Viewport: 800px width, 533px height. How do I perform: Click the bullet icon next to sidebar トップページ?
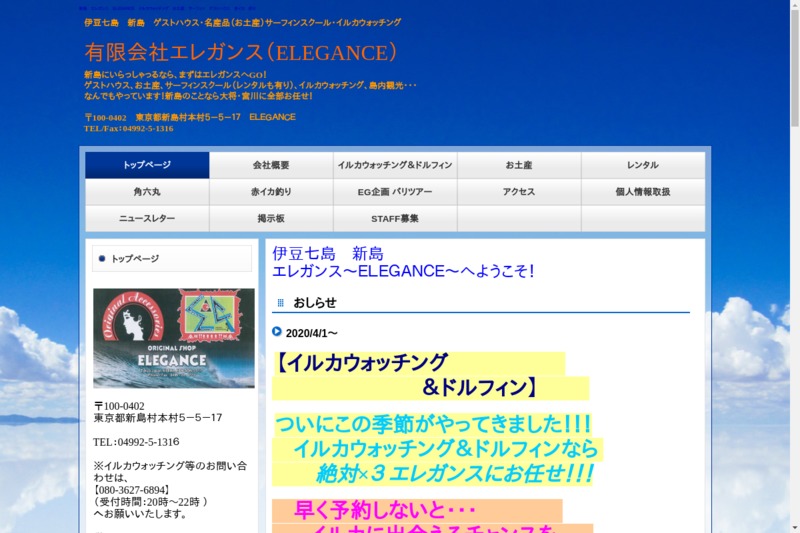102,259
